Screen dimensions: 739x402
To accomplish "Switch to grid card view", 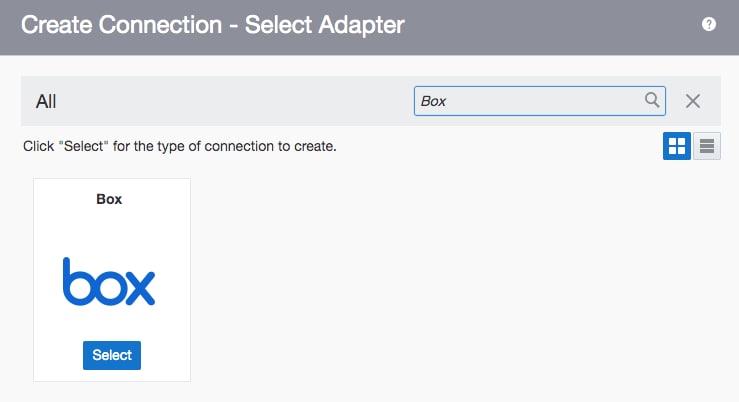I will (x=677, y=146).
